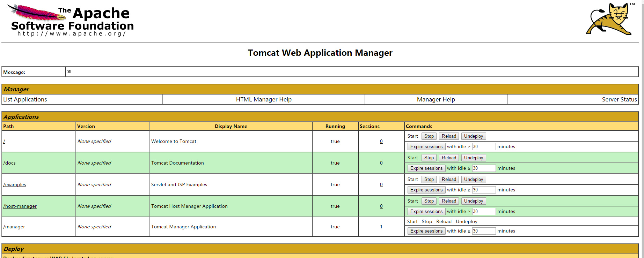The height and width of the screenshot is (258, 644).
Task: Open sessions count 0 for root application
Action: coord(381,141)
